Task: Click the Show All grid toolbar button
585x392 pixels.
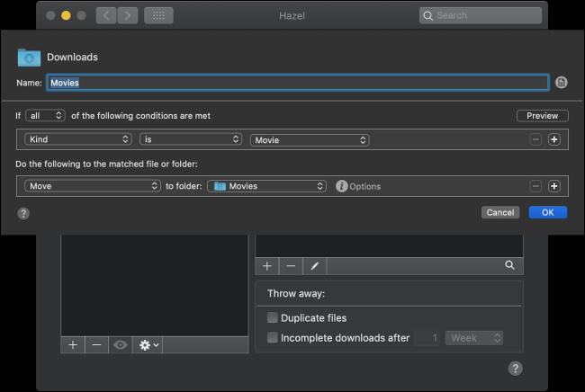Action: [x=158, y=15]
